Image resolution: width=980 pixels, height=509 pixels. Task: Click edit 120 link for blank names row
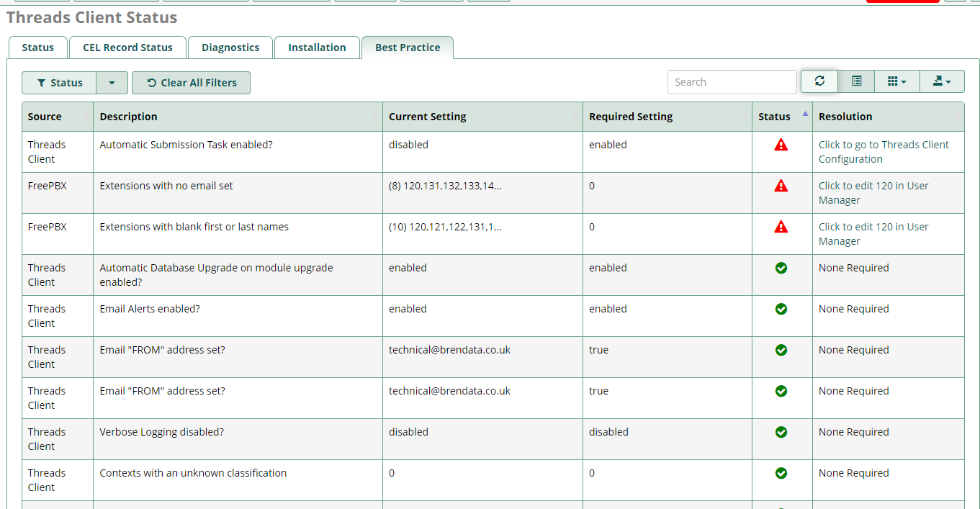873,234
